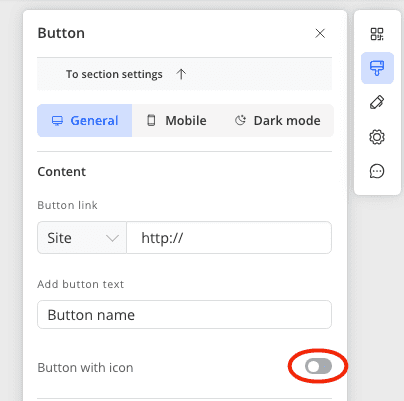This screenshot has width=404, height=401.
Task: Select the paint roller design icon
Action: pos(377,68)
